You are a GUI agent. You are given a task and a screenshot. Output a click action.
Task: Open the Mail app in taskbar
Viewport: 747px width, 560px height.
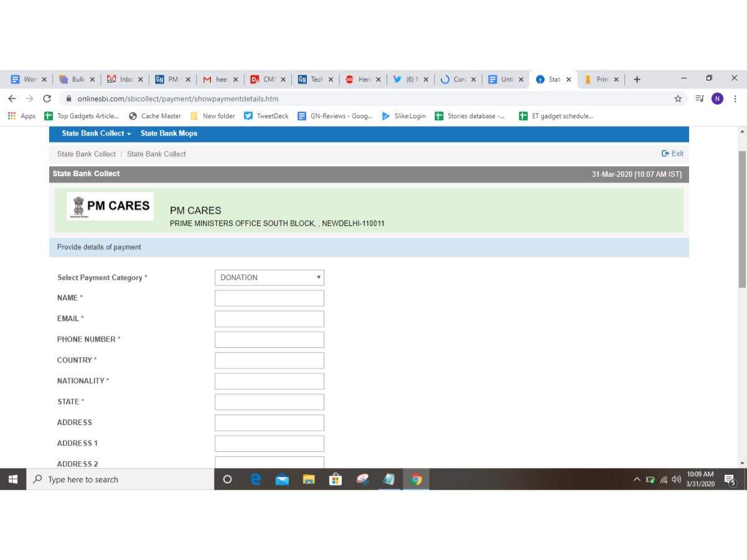(x=282, y=479)
